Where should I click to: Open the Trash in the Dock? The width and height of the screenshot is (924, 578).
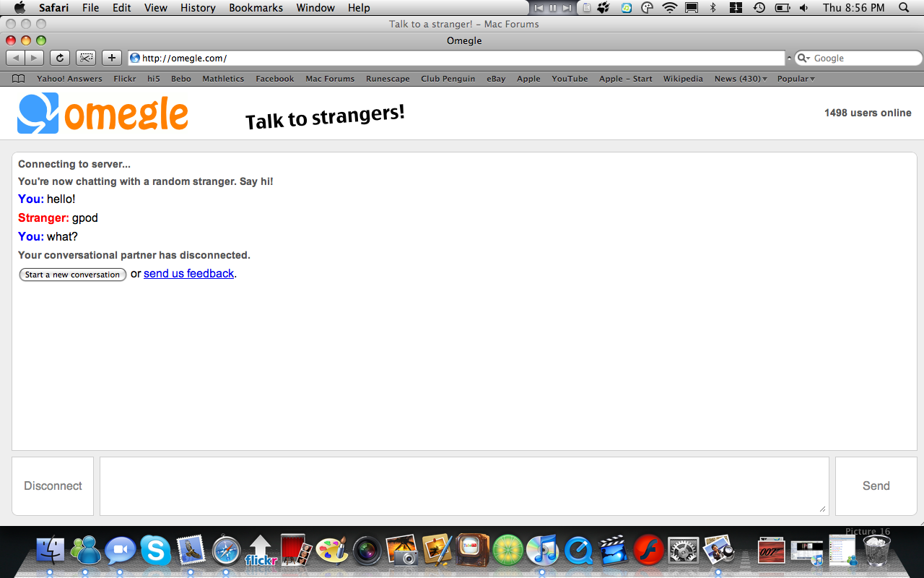point(878,551)
